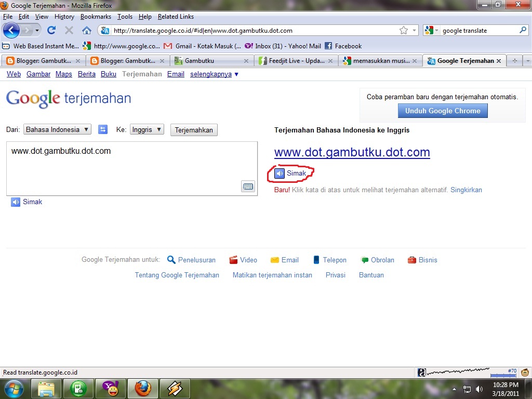Open Tentang Google Terjemahan link
The image size is (532, 399).
coord(177,275)
